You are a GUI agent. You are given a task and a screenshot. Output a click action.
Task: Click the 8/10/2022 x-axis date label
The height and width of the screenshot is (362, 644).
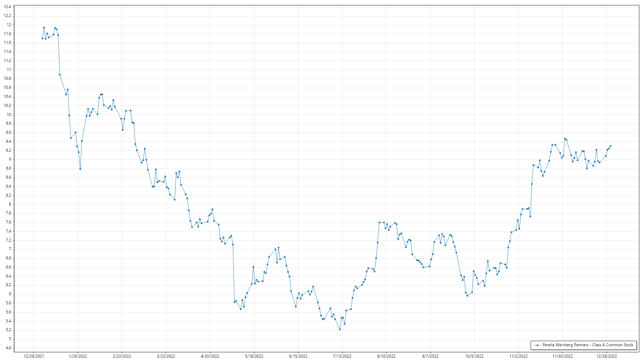click(386, 356)
